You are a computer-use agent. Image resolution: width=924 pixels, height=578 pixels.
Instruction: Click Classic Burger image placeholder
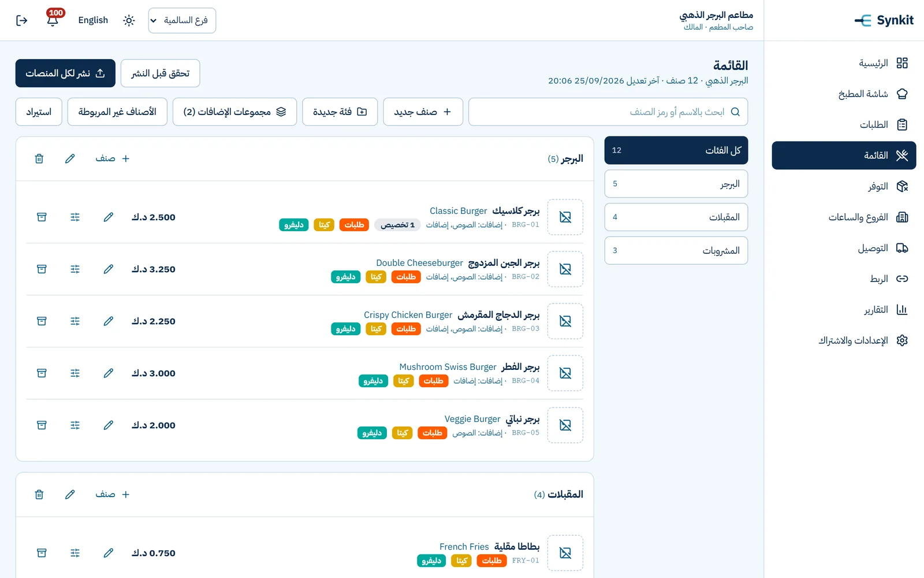(565, 217)
